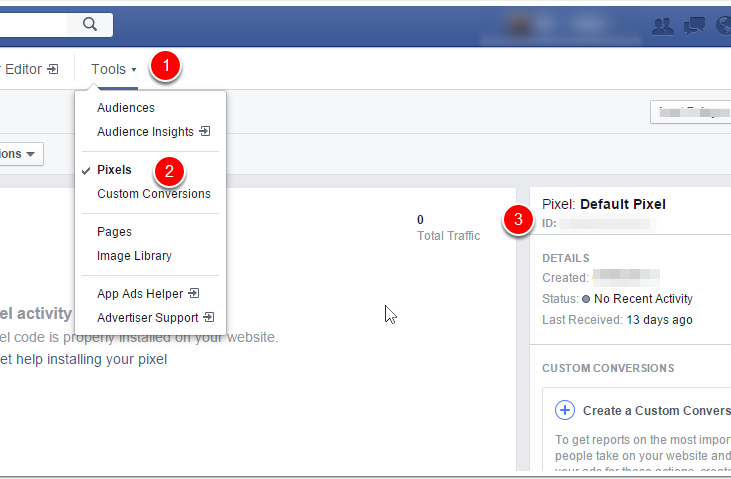Select Pixels in the Tools menu
Image resolution: width=731 pixels, height=479 pixels.
[114, 170]
